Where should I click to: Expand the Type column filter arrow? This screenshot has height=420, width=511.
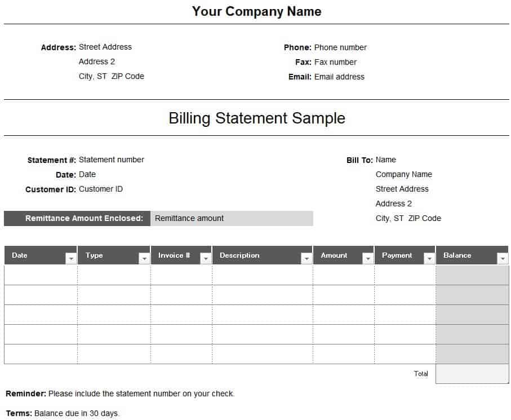[144, 259]
